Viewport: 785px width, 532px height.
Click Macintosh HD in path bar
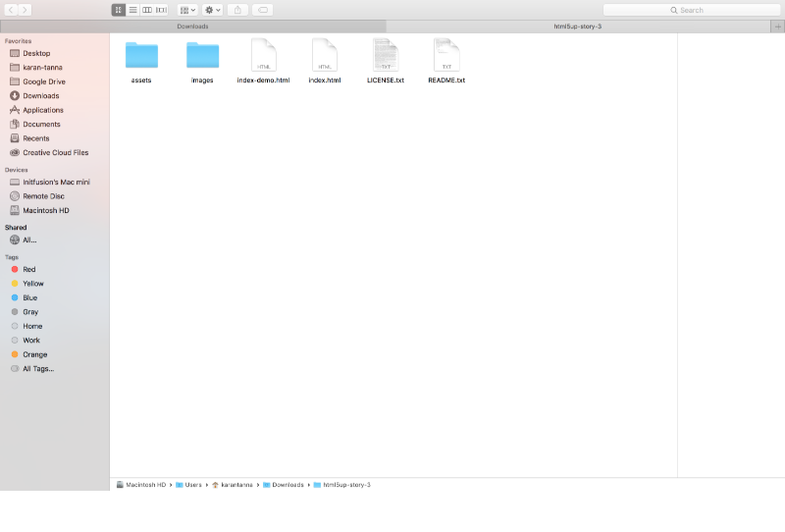[x=141, y=485]
